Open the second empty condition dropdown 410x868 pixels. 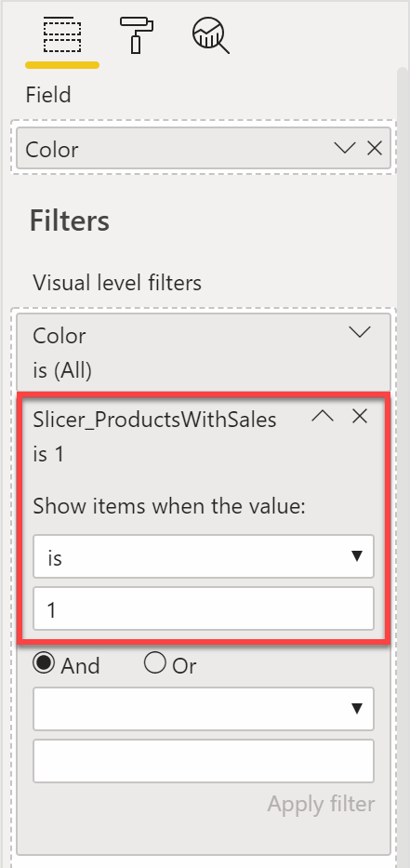204,709
